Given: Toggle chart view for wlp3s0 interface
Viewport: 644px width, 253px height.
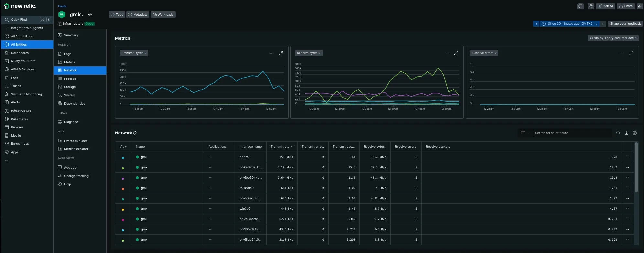Looking at the screenshot, I should [123, 209].
